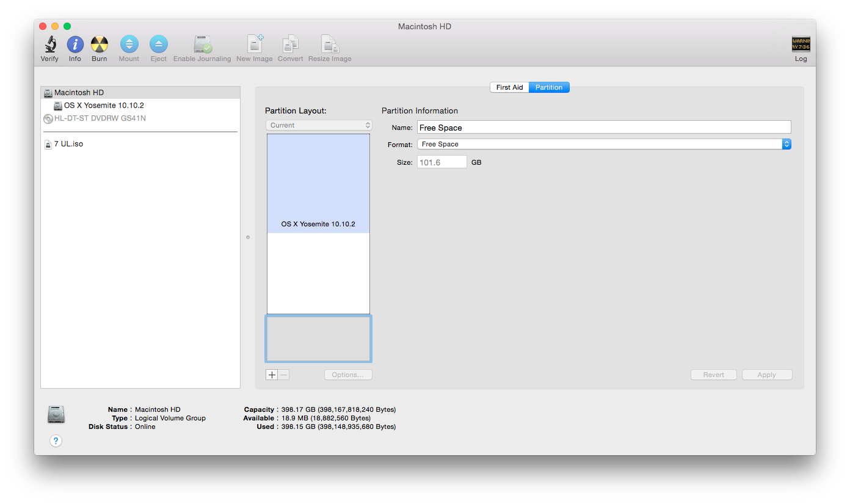This screenshot has width=850, height=504.
Task: Click the Available value 18.9 MB
Action: (326, 418)
